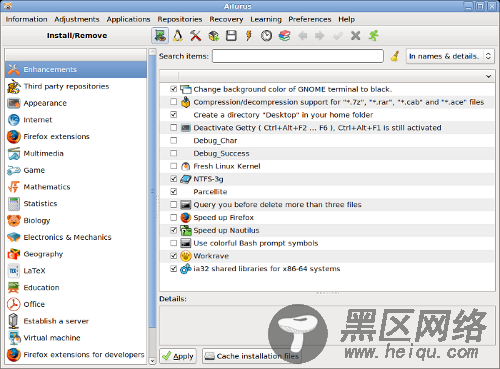This screenshot has width=500, height=369.
Task: Open the Information menu
Action: (26, 19)
